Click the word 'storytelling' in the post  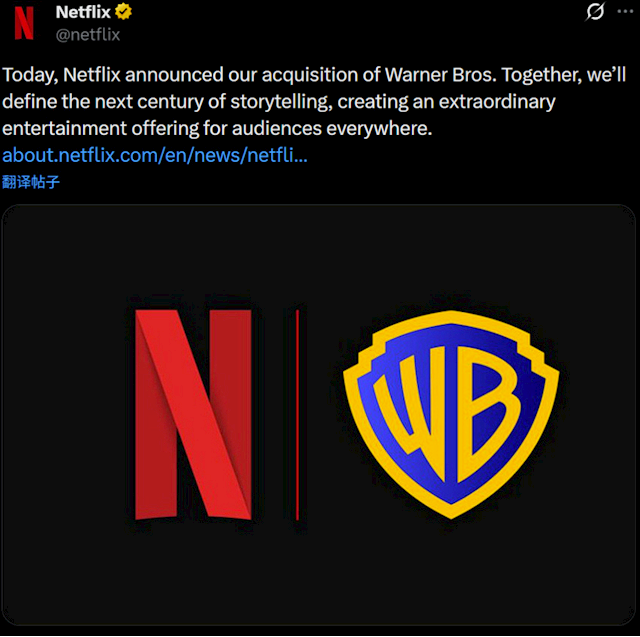281,102
